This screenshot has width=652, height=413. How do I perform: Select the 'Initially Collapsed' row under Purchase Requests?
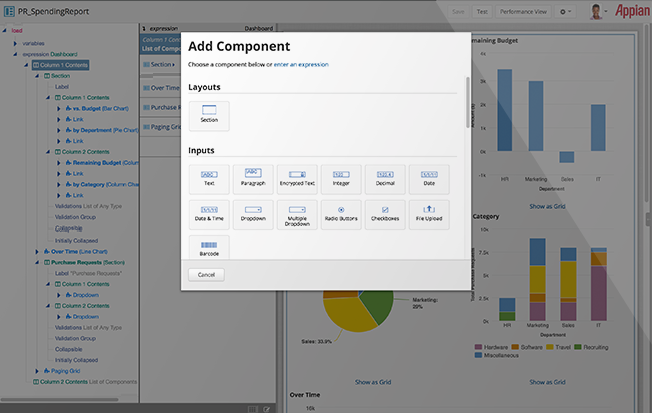click(77, 360)
